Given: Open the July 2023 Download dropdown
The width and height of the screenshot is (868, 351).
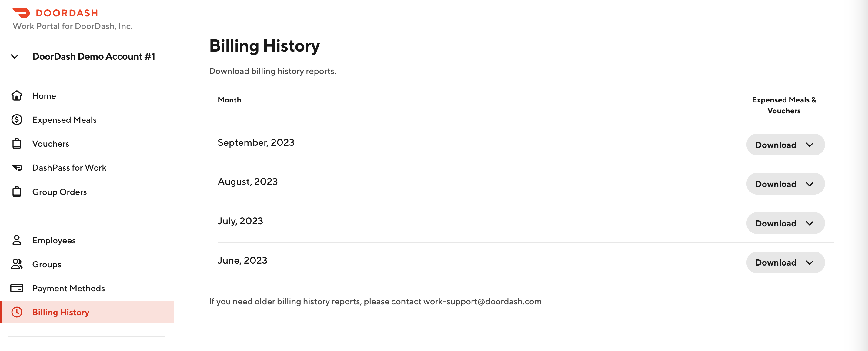Looking at the screenshot, I should pyautogui.click(x=785, y=223).
